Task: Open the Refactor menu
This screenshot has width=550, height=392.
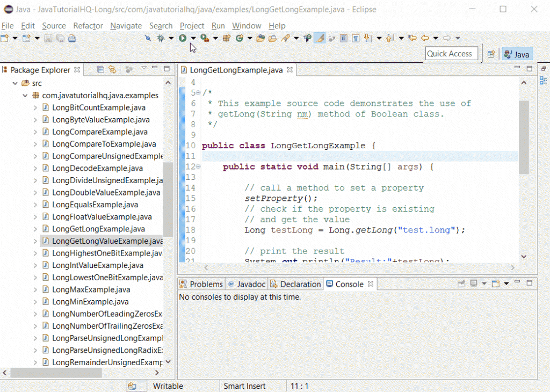Action: click(x=88, y=26)
